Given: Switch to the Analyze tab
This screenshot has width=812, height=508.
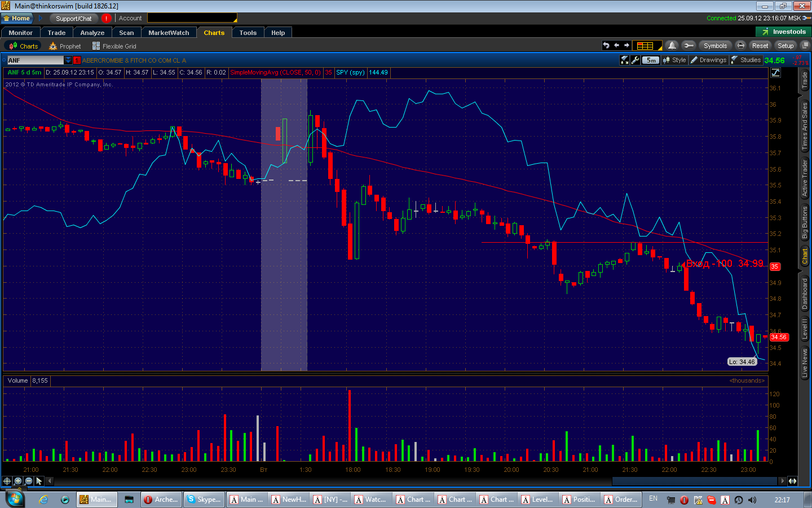Looking at the screenshot, I should (x=92, y=33).
